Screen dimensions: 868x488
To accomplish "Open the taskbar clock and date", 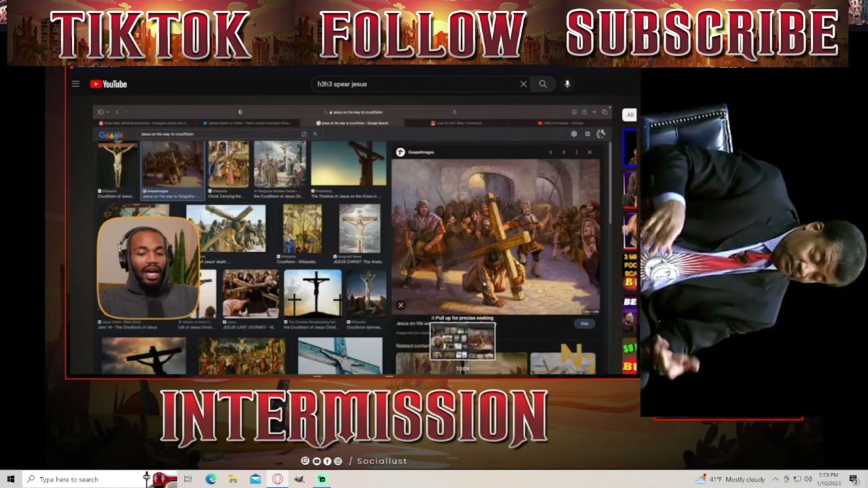I will pyautogui.click(x=829, y=479).
